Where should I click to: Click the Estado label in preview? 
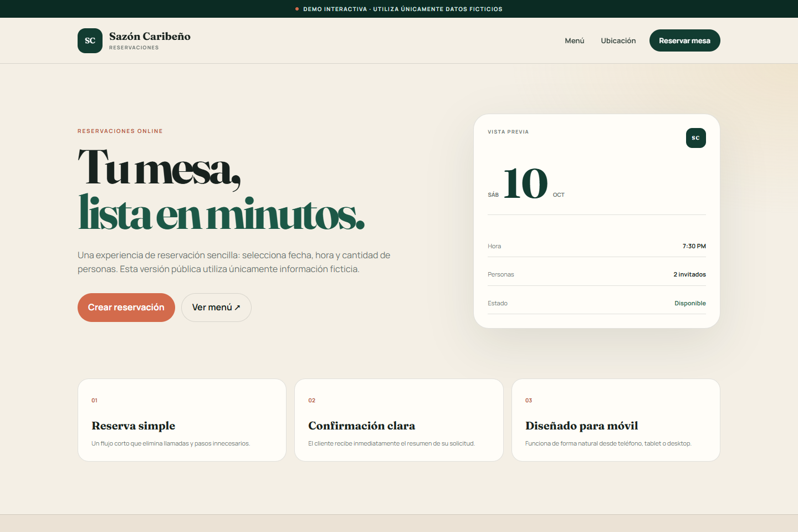point(498,303)
